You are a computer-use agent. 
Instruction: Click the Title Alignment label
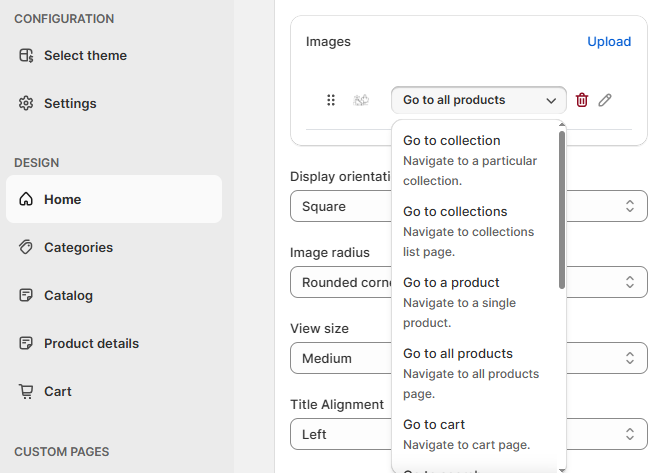pyautogui.click(x=337, y=404)
